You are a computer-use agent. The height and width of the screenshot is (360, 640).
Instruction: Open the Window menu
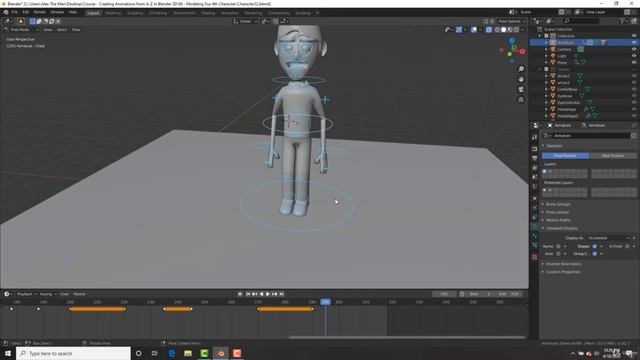[57, 12]
